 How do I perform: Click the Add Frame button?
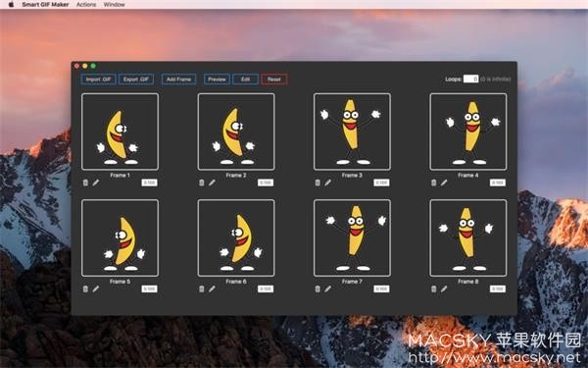(x=179, y=79)
